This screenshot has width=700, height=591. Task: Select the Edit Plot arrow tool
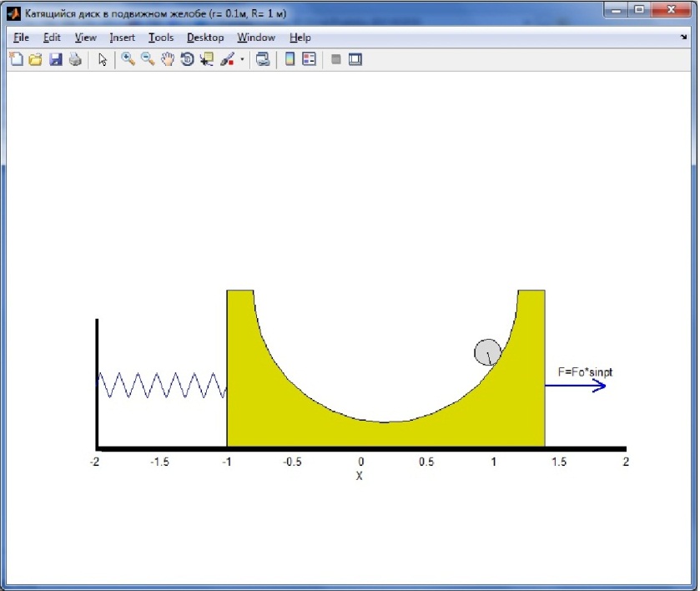[x=103, y=59]
